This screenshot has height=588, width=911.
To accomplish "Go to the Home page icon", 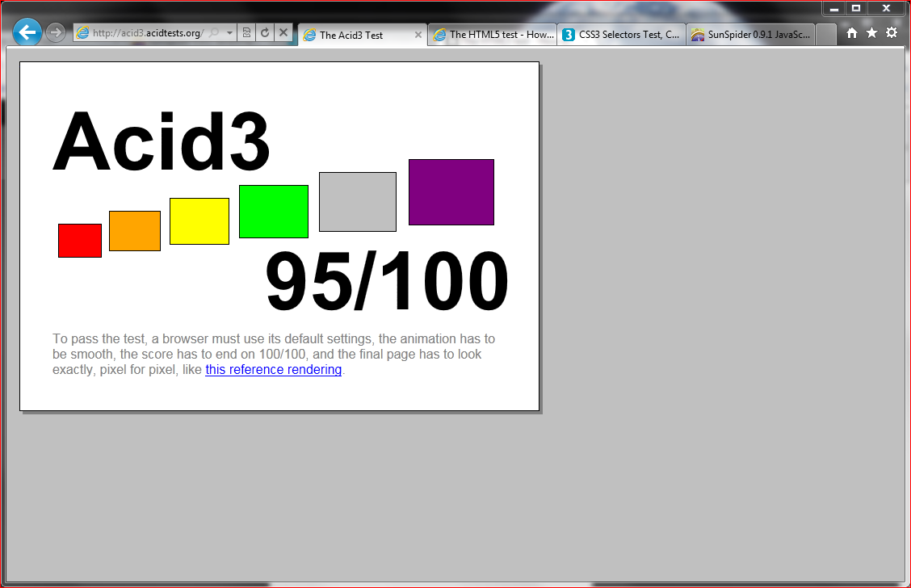I will [x=852, y=33].
